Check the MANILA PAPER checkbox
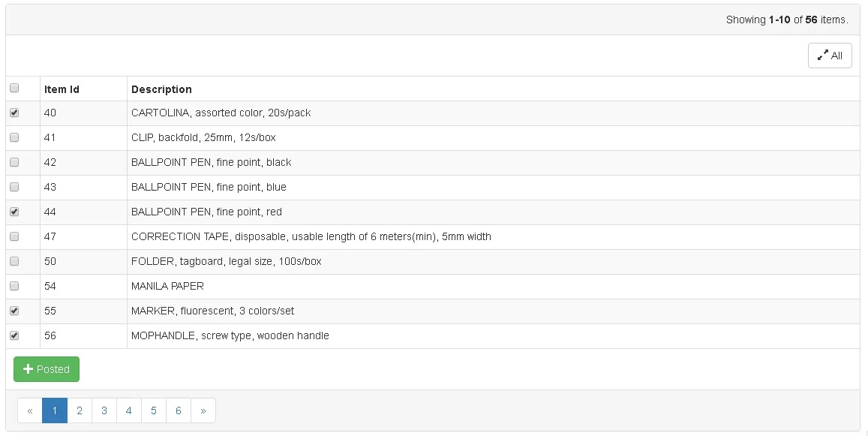The image size is (868, 436). click(14, 286)
